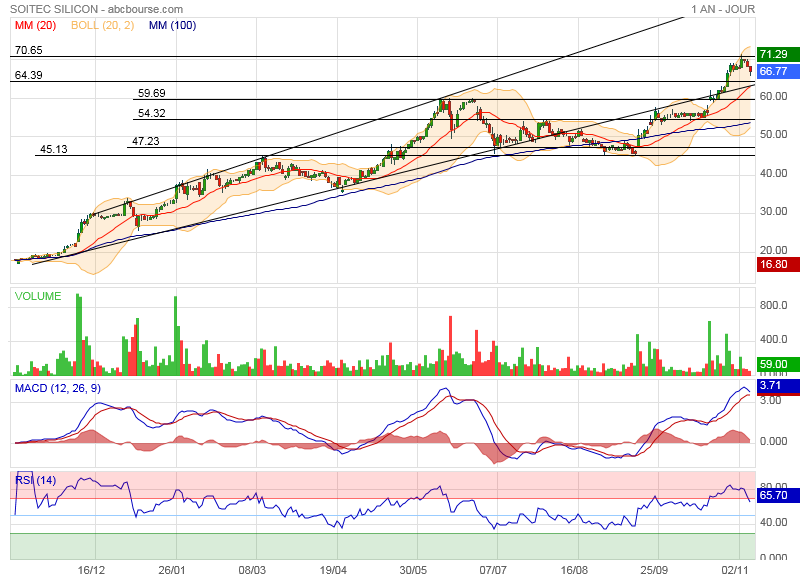This screenshot has width=800, height=580.
Task: Click the 50.00 price axis value
Action: [773, 134]
